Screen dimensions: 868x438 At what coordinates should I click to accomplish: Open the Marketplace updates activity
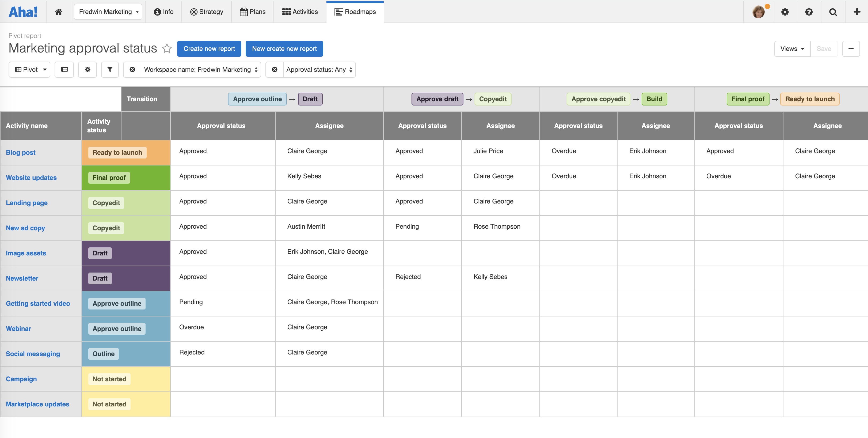tap(37, 404)
